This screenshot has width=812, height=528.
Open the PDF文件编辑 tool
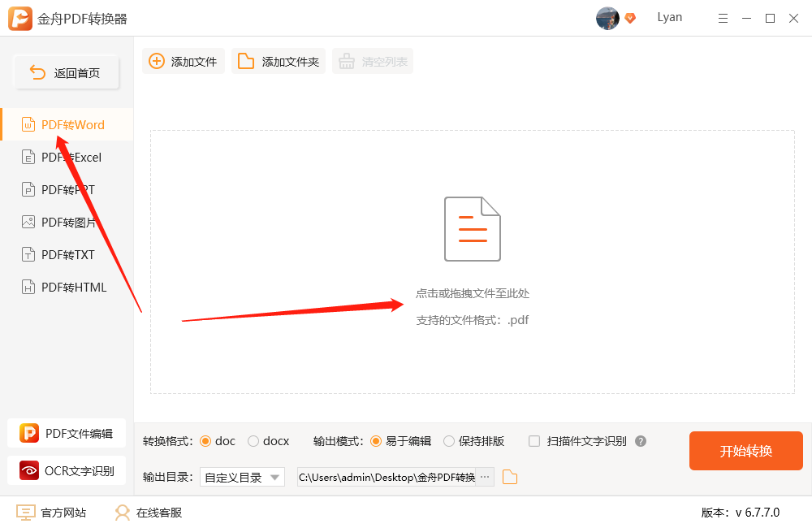(67, 433)
